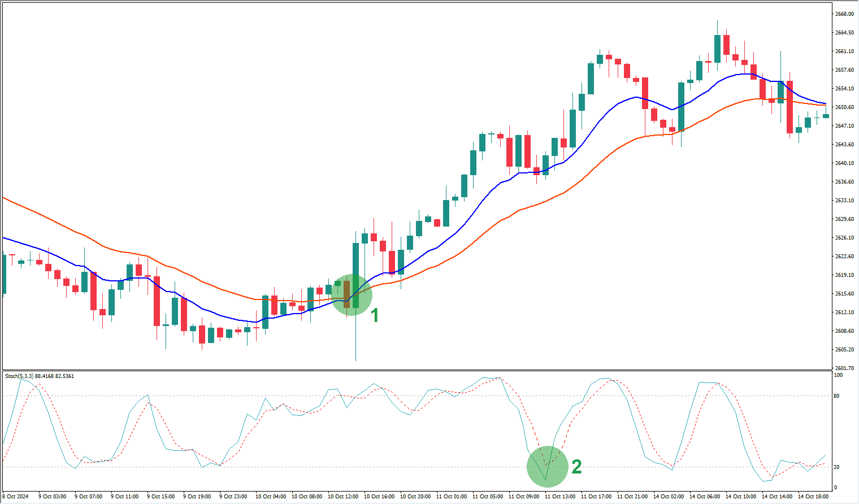Select the 2633.10 price level
The height and width of the screenshot is (504, 859).
tap(844, 201)
